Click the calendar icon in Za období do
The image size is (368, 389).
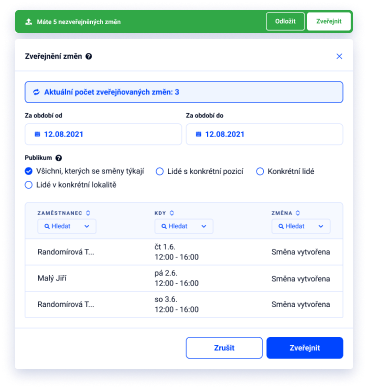pos(199,134)
